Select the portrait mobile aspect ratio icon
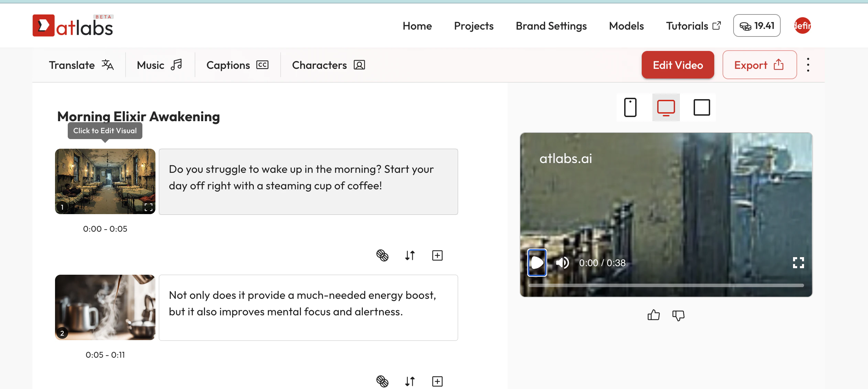 coord(630,107)
